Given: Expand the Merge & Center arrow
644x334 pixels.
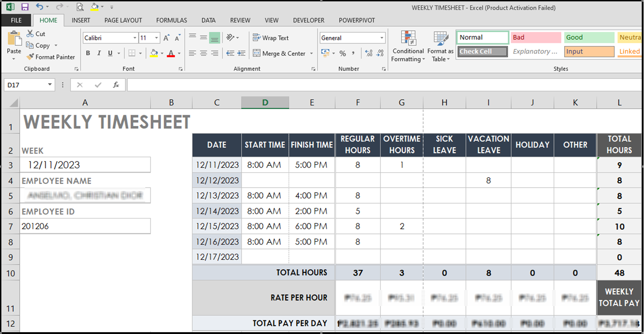Looking at the screenshot, I should click(x=312, y=53).
